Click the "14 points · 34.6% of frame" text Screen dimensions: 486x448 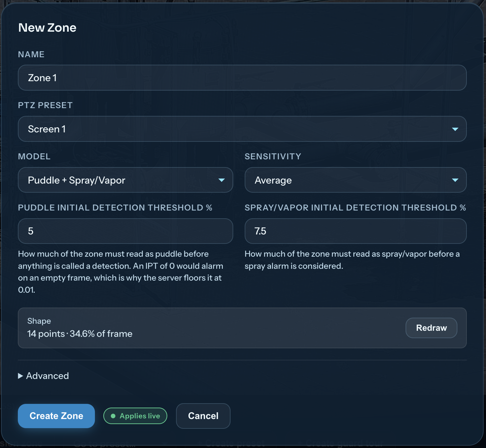click(80, 334)
